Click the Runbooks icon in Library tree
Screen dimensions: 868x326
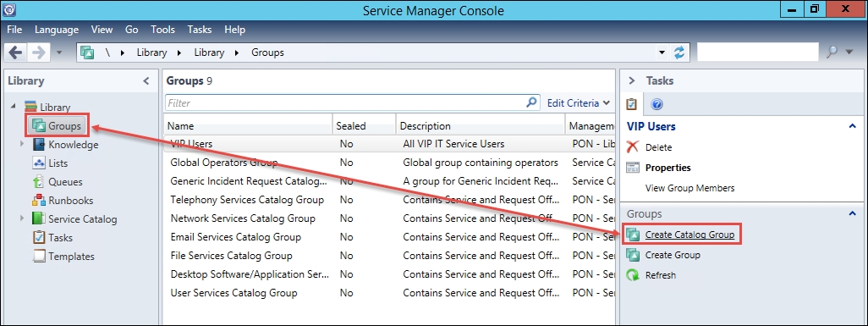tap(39, 201)
